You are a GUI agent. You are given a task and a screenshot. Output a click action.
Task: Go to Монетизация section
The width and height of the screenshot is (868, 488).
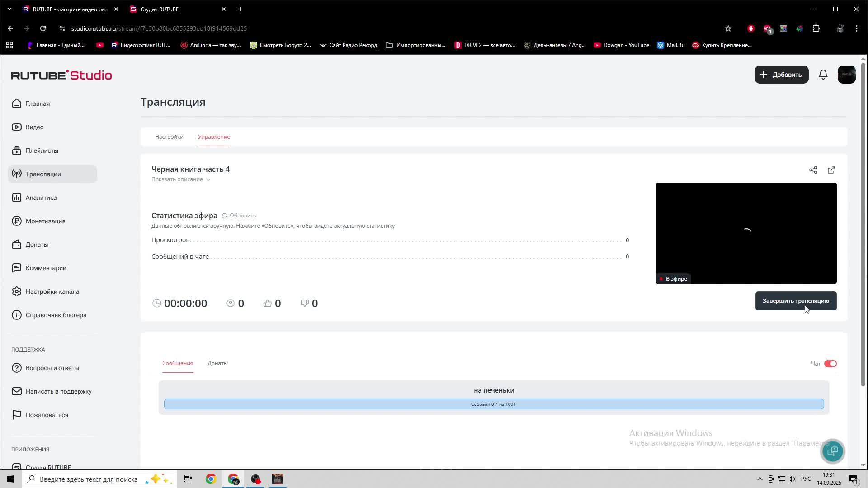click(45, 221)
